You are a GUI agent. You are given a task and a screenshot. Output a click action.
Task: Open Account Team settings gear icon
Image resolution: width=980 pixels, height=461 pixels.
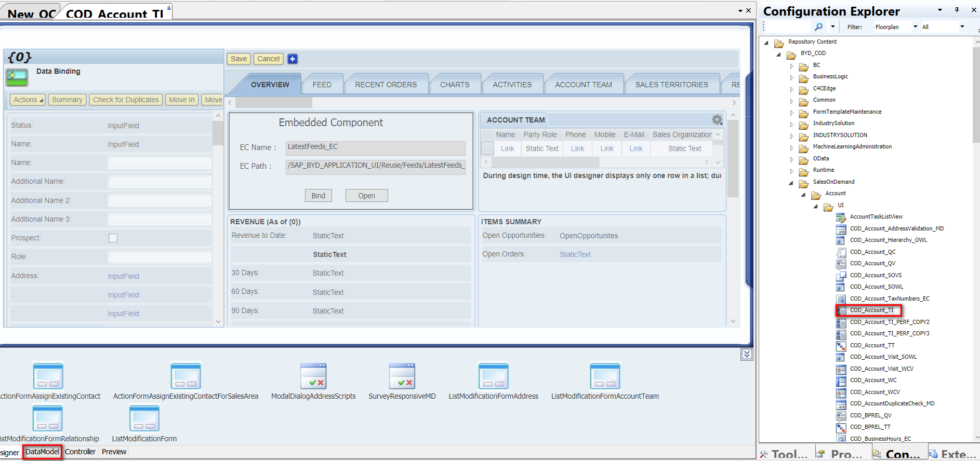[717, 120]
